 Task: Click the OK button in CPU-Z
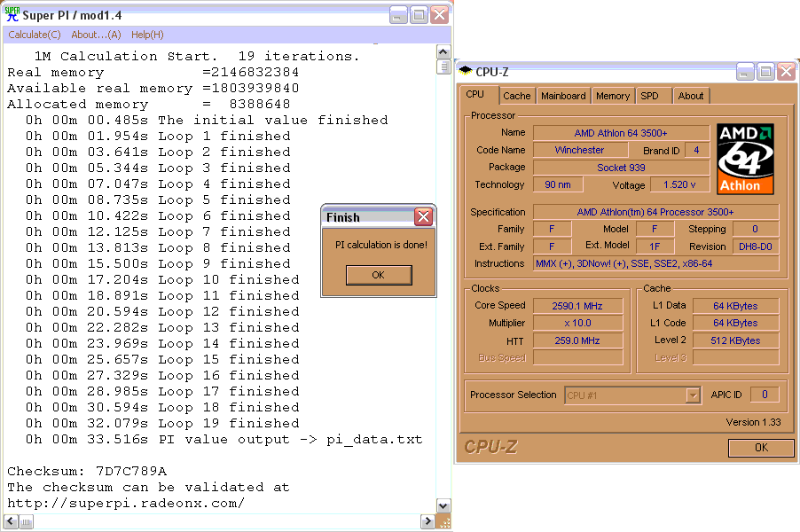point(761,448)
